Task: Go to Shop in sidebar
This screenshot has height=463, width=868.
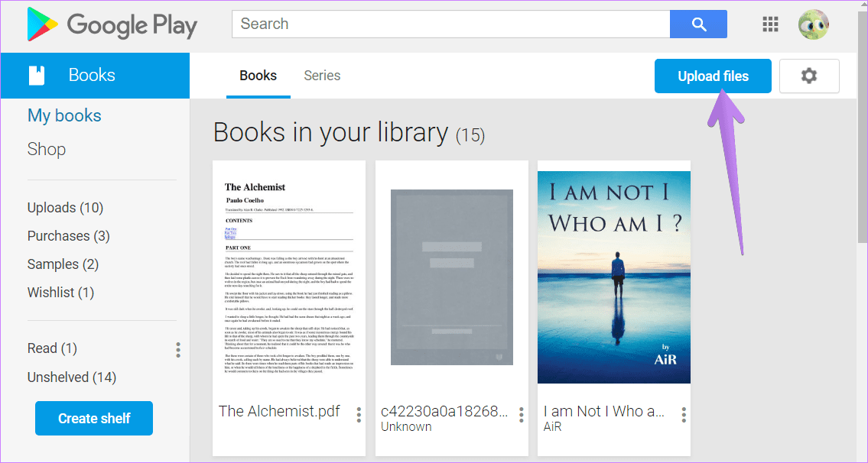Action: pyautogui.click(x=47, y=149)
